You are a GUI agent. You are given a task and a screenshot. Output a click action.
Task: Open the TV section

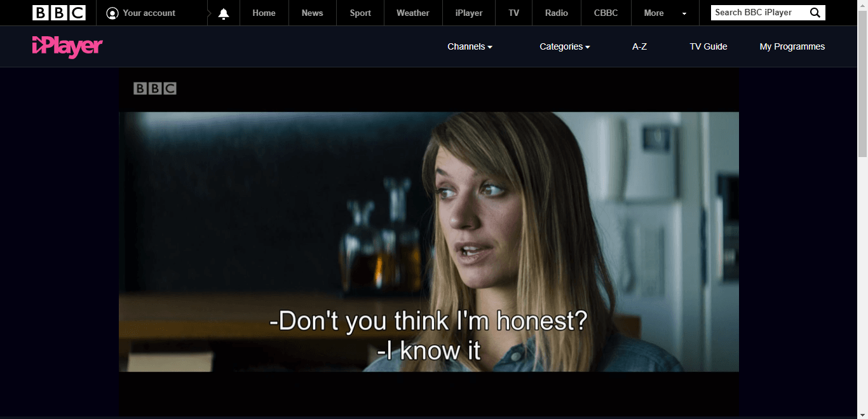coord(514,13)
